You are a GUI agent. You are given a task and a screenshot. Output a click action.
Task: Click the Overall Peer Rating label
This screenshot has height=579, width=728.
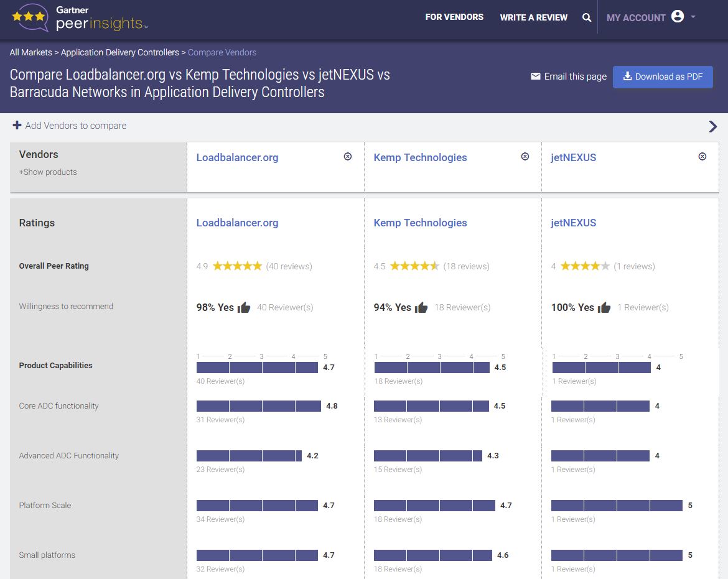pos(54,266)
